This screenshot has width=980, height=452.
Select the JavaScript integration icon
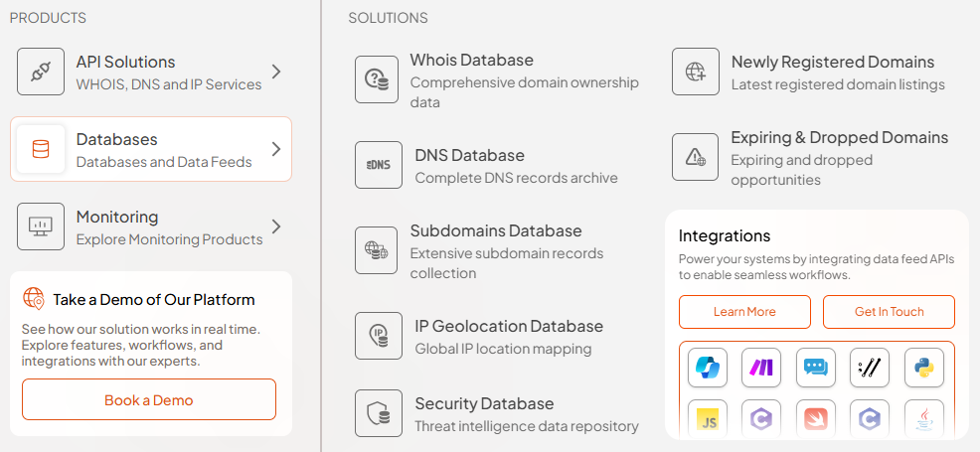[708, 419]
